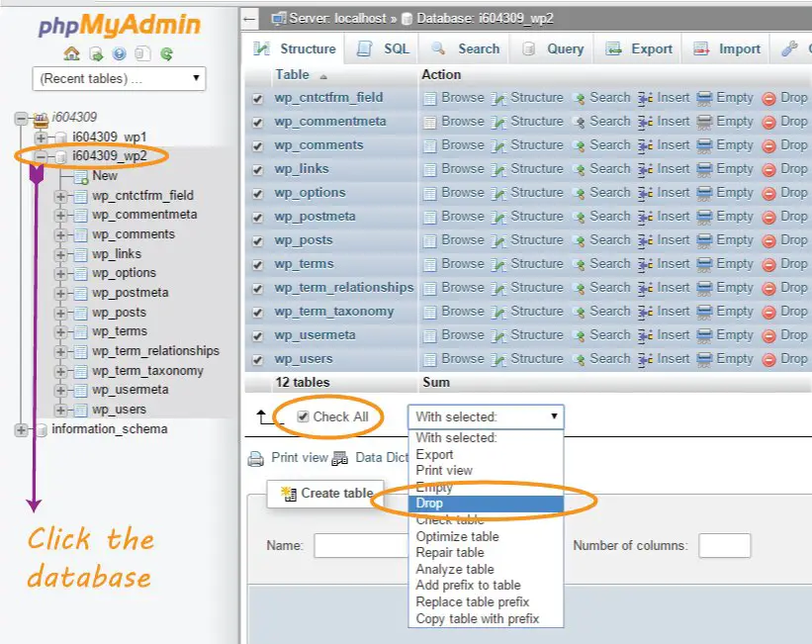
Task: Collapse navigation panel arrow button
Action: [x=249, y=20]
